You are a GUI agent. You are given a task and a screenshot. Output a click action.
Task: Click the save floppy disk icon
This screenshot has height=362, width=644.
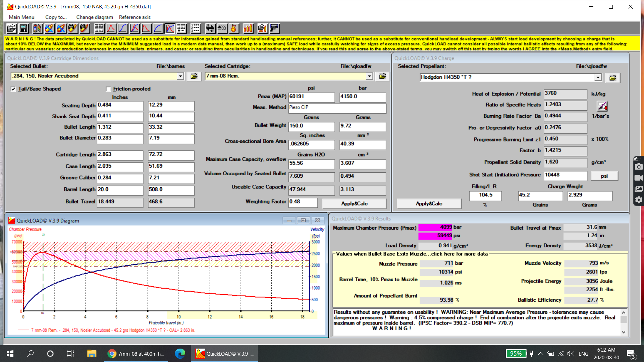pos(23,28)
